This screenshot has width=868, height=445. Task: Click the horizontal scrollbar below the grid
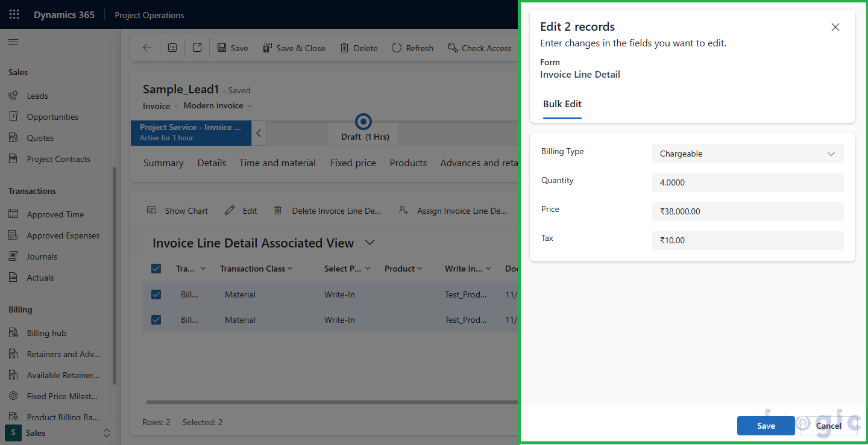[x=332, y=401]
